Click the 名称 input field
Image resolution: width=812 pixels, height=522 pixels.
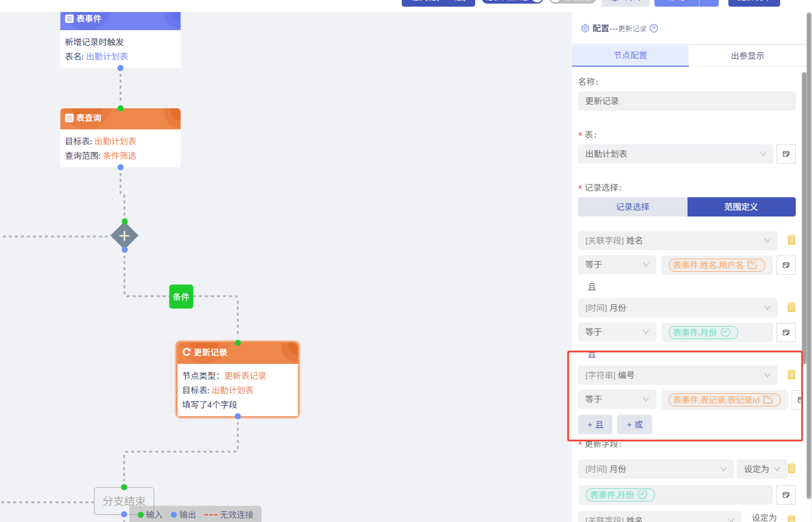pos(686,101)
